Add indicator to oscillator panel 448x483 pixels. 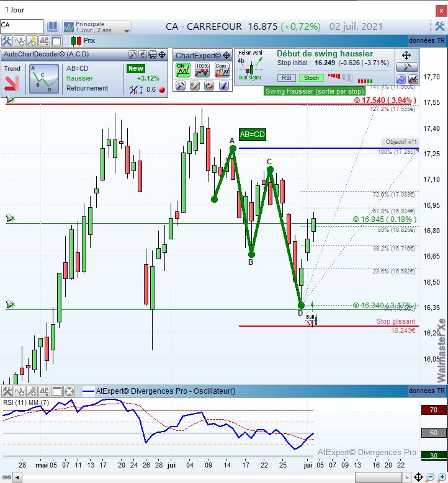click(x=19, y=391)
